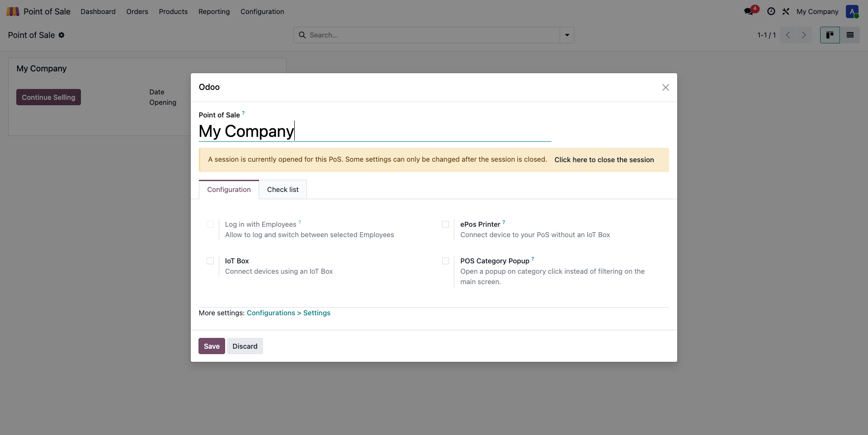Click here to close the session
Viewport: 868px width, 435px height.
604,159
